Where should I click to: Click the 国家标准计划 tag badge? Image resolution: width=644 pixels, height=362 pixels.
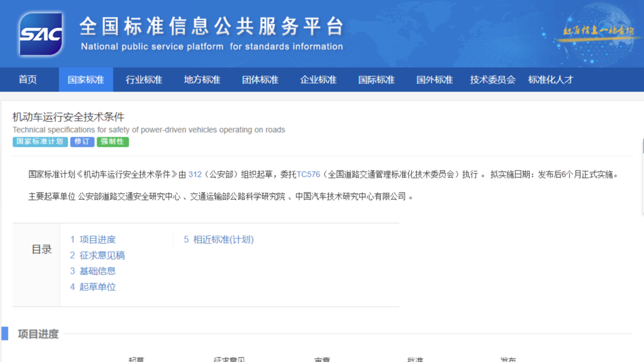(40, 142)
